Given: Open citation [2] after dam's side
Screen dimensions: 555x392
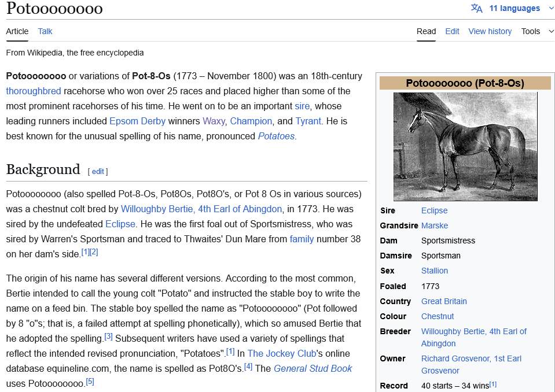Looking at the screenshot, I should click(94, 252).
